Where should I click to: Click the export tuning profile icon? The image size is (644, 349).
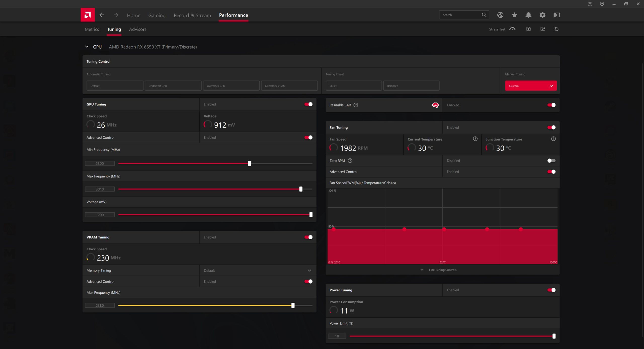[543, 29]
